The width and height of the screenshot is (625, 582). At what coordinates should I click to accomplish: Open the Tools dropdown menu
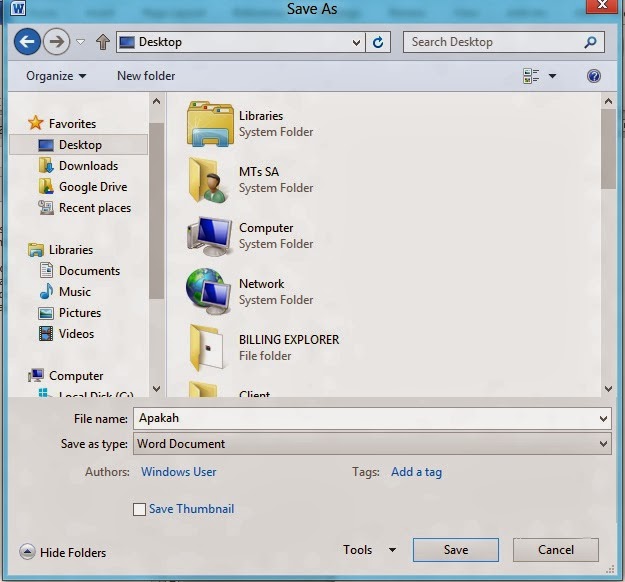click(x=369, y=550)
